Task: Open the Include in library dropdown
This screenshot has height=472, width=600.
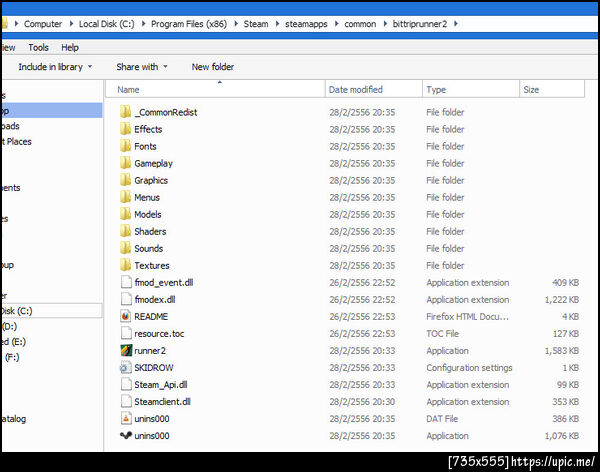Action: (x=55, y=67)
